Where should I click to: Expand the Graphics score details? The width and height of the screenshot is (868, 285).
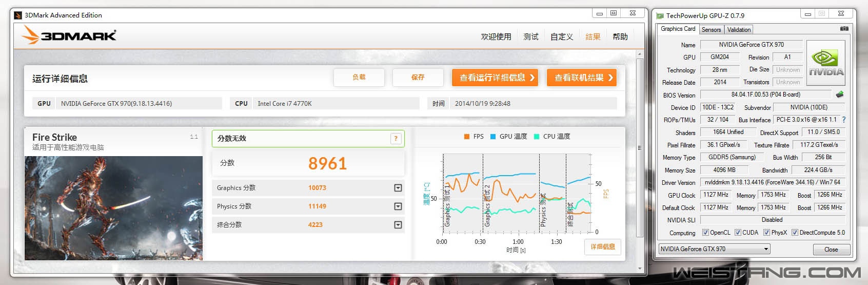[x=398, y=188]
